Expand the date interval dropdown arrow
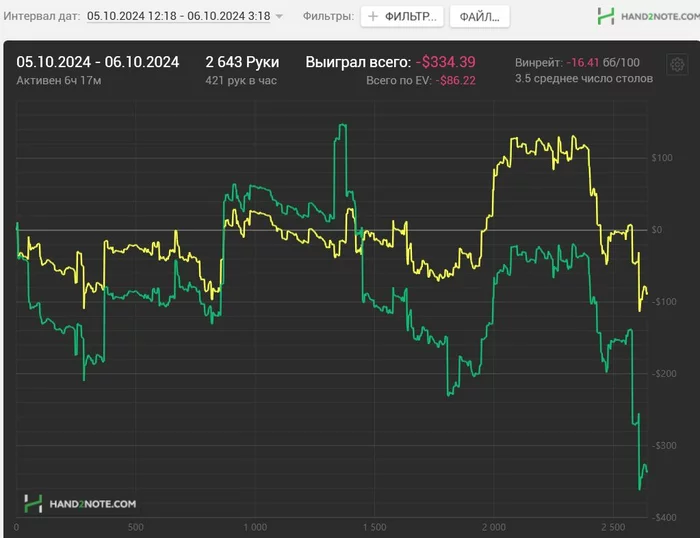700x538 pixels. [x=279, y=17]
